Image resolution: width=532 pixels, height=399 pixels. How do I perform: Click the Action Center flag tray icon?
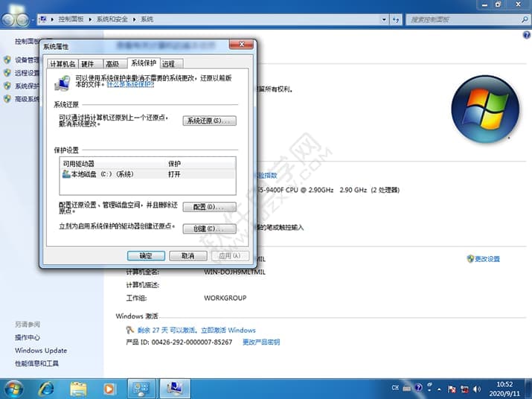pos(451,388)
